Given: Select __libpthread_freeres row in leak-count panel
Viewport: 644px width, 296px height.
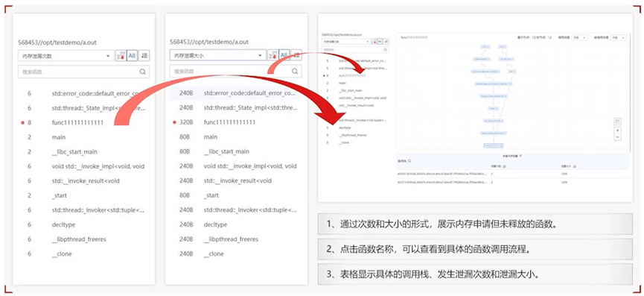Looking at the screenshot, I should tap(84, 239).
